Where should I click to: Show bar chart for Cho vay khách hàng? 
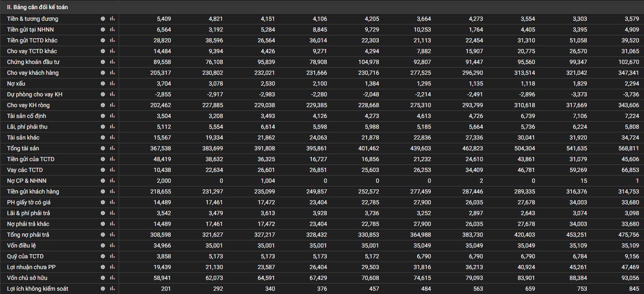pyautogui.click(x=112, y=73)
